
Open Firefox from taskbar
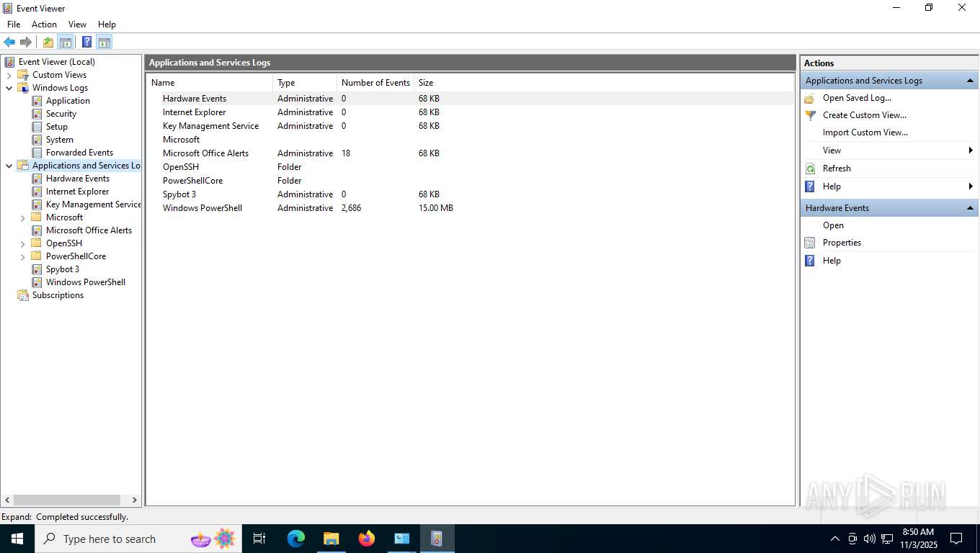[x=367, y=539]
